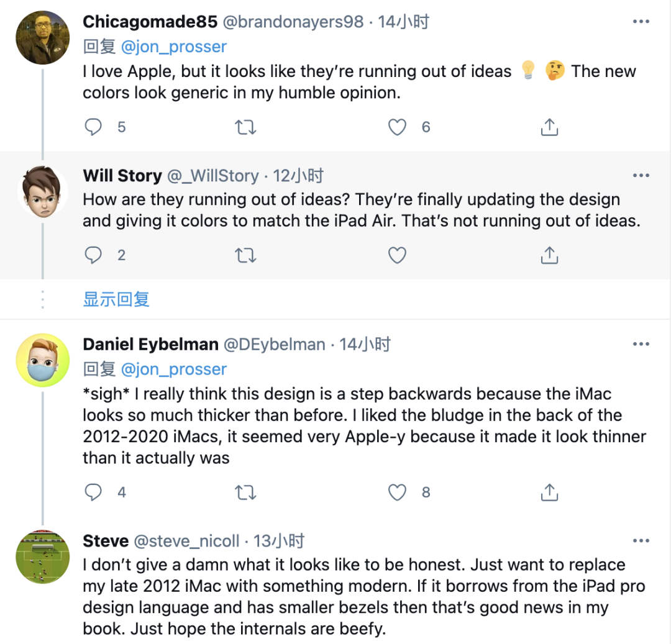Image resolution: width=671 pixels, height=644 pixels.
Task: Like Daniel Eybelman's tweet
Action: (397, 492)
